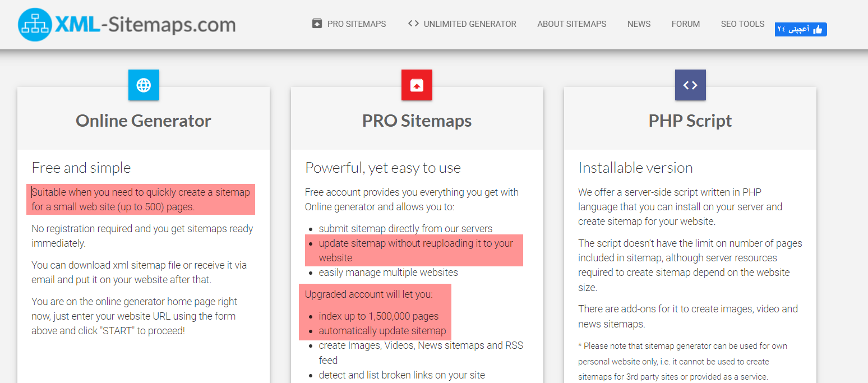Screen dimensions: 868x383
Task: Click the PHP Script card heading
Action: pyautogui.click(x=690, y=121)
